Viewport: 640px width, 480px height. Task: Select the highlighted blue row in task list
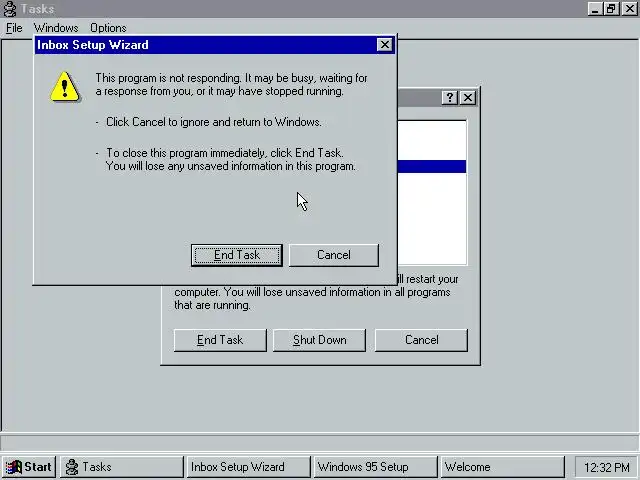tap(432, 167)
